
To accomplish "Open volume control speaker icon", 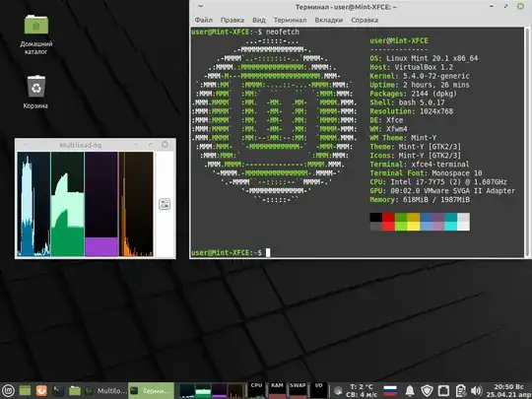I will coord(477,390).
